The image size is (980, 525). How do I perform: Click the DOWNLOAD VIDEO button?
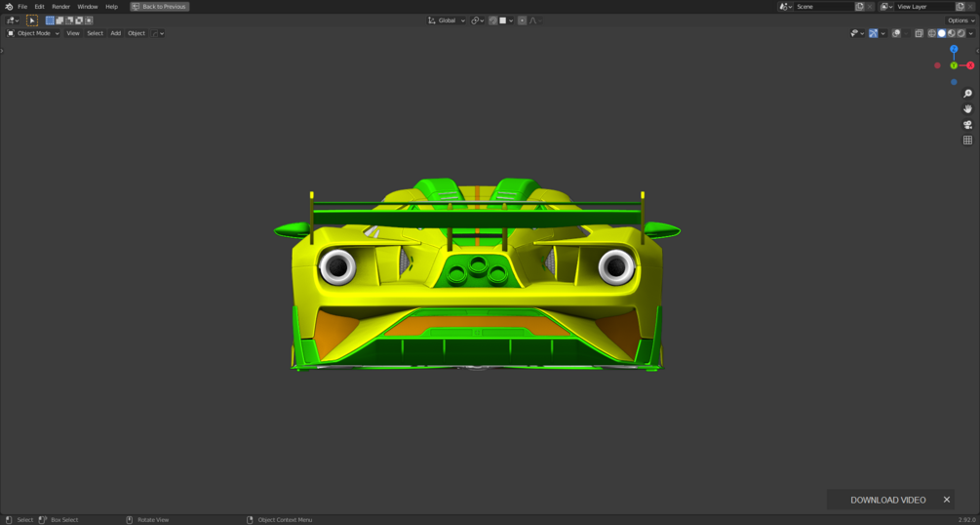[888, 500]
